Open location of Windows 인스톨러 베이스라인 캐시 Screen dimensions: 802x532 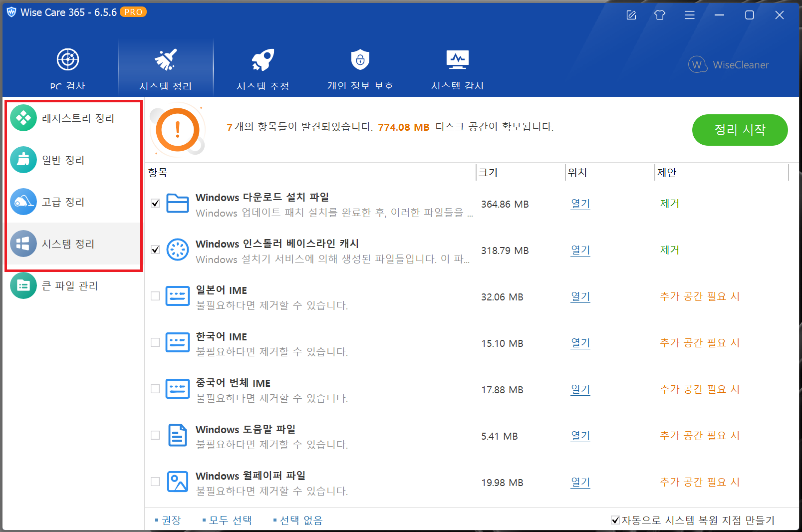tap(580, 250)
